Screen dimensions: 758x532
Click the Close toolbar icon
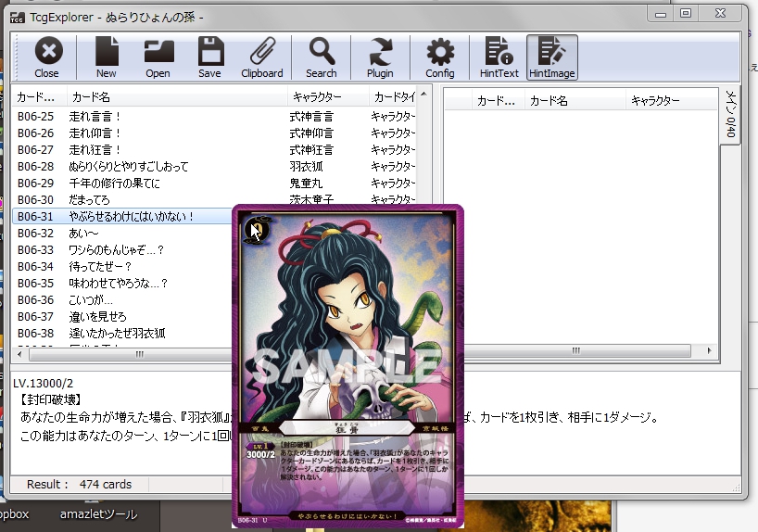click(x=47, y=57)
